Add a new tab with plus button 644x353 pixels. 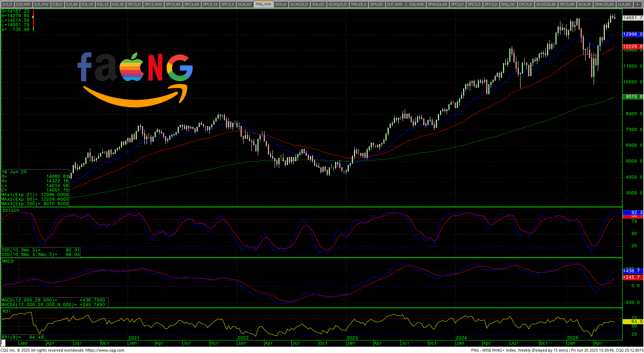637,4
